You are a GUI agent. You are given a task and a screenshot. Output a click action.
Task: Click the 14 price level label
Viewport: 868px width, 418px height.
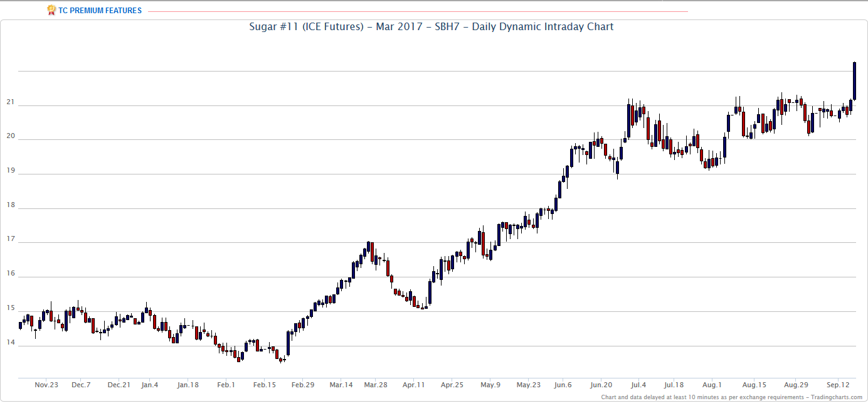click(x=11, y=343)
